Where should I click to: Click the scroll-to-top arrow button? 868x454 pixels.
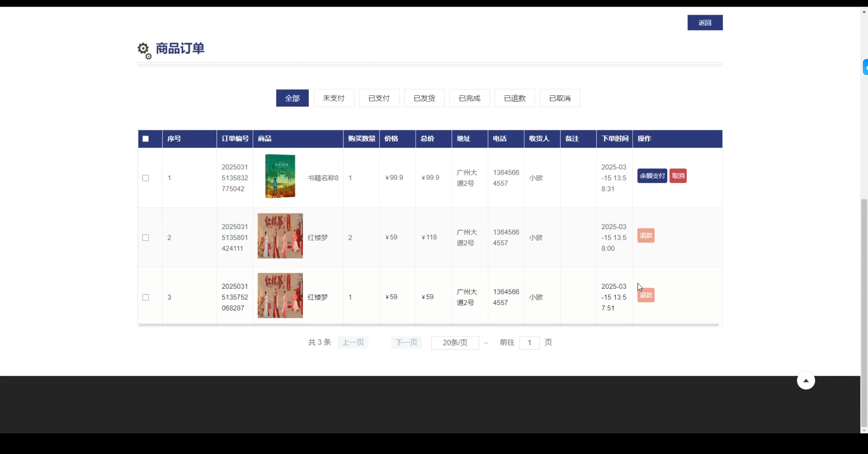point(806,380)
